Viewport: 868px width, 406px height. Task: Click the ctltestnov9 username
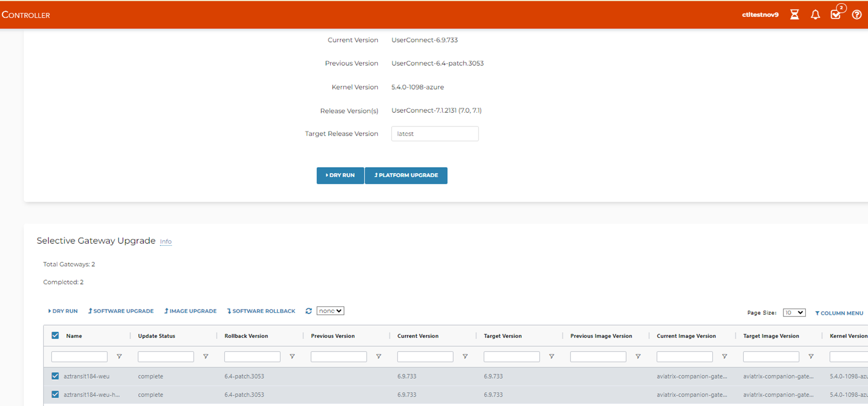pyautogui.click(x=760, y=15)
